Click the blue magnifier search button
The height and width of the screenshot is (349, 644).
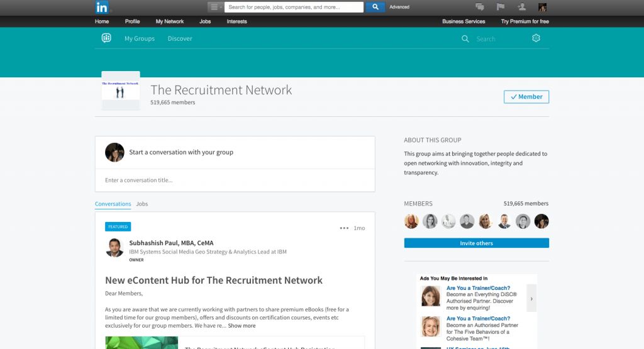[375, 7]
